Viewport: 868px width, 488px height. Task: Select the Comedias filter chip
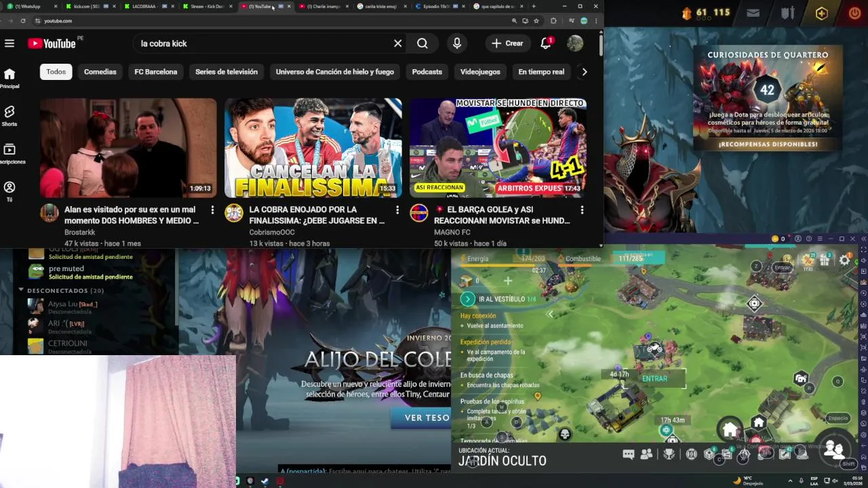click(100, 72)
